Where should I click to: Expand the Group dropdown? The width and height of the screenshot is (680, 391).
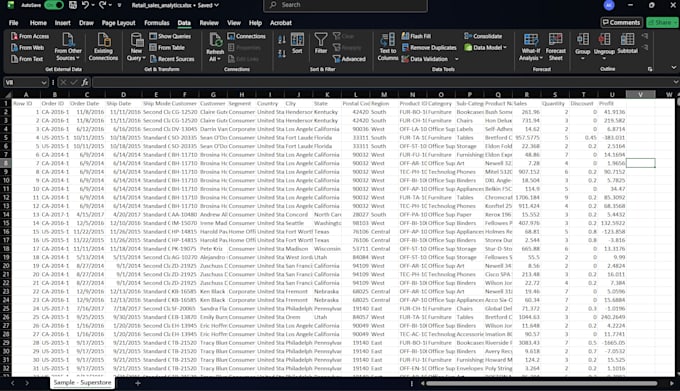point(582,58)
